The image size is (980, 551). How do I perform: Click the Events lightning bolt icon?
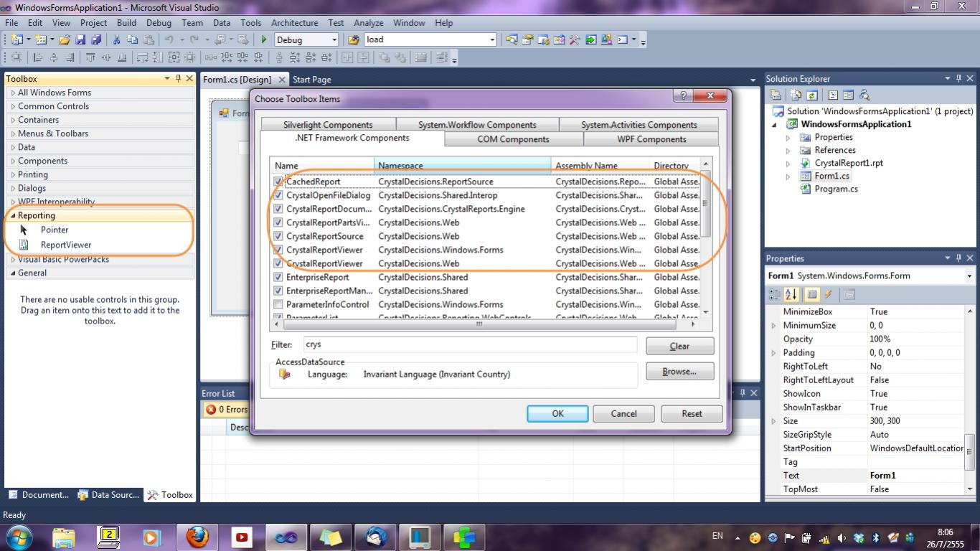829,294
